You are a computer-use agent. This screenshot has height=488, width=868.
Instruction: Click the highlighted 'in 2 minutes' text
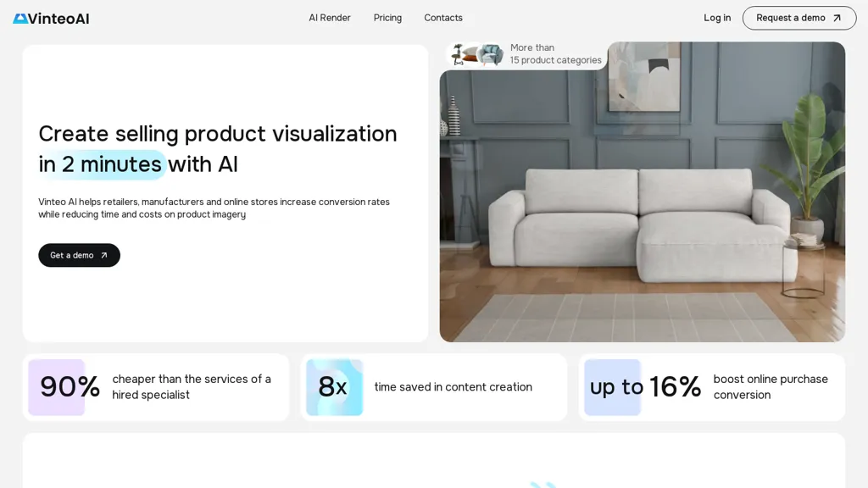pos(100,164)
